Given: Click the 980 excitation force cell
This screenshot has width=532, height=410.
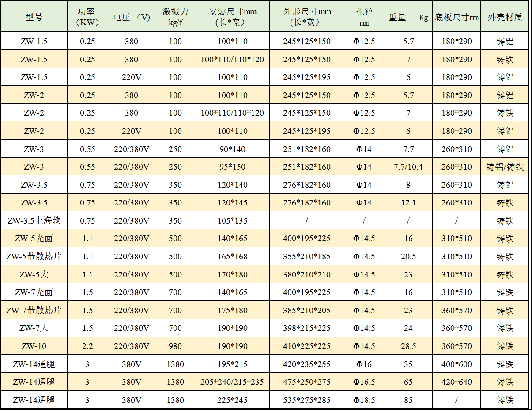Looking at the screenshot, I should click(x=175, y=346).
